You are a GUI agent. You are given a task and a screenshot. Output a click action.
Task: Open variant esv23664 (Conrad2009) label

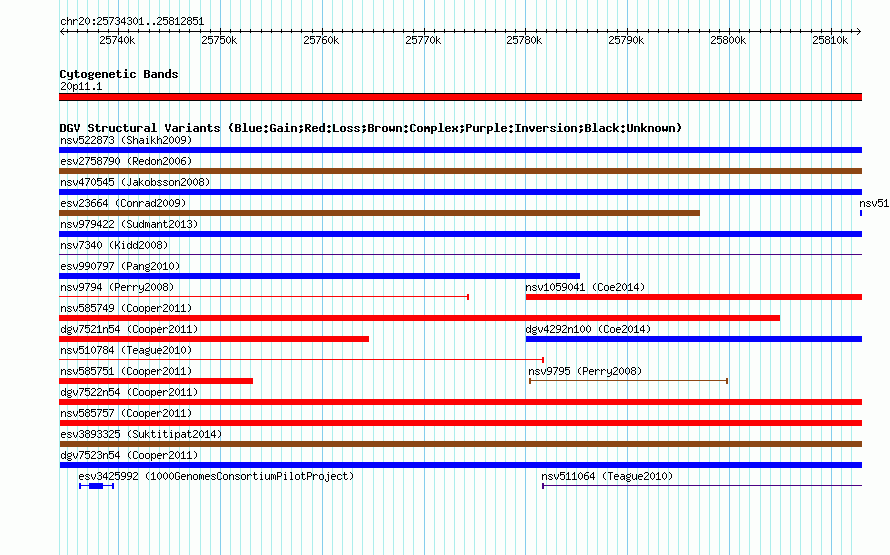pyautogui.click(x=123, y=203)
